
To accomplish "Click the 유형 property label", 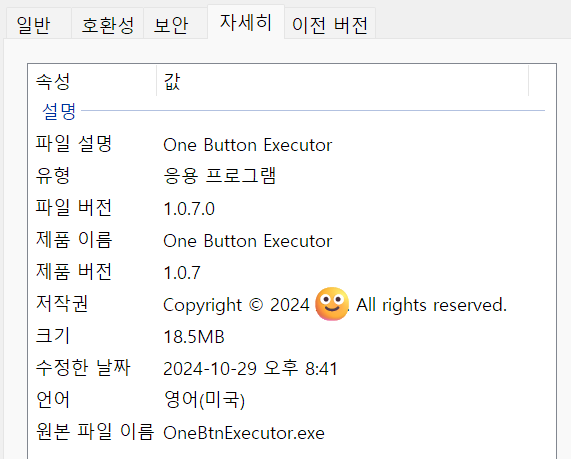I will click(x=52, y=176).
